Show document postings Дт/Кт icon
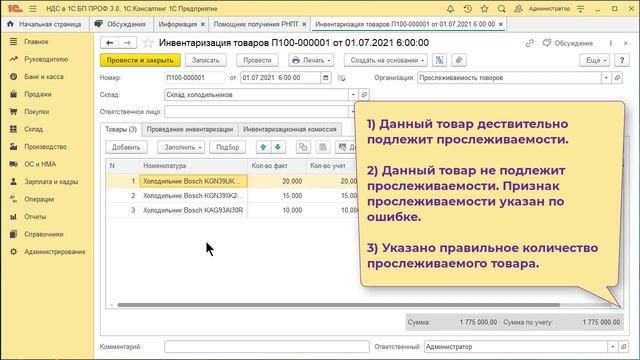The width and height of the screenshot is (640, 360). [440, 60]
